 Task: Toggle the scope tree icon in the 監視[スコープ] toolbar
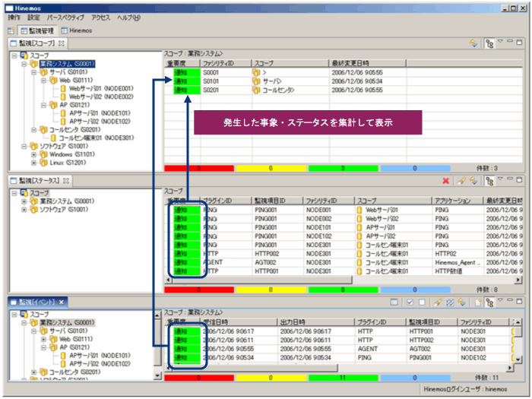[x=489, y=43]
